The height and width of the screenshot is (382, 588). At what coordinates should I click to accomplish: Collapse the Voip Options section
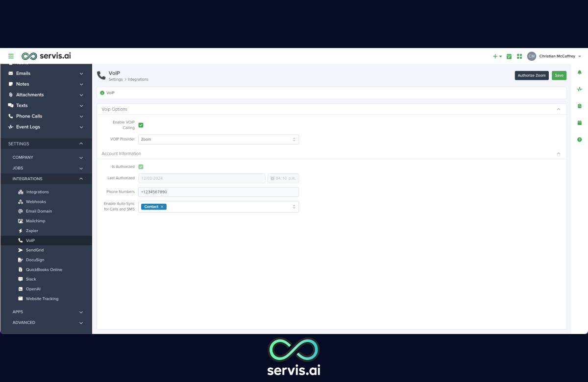click(558, 109)
